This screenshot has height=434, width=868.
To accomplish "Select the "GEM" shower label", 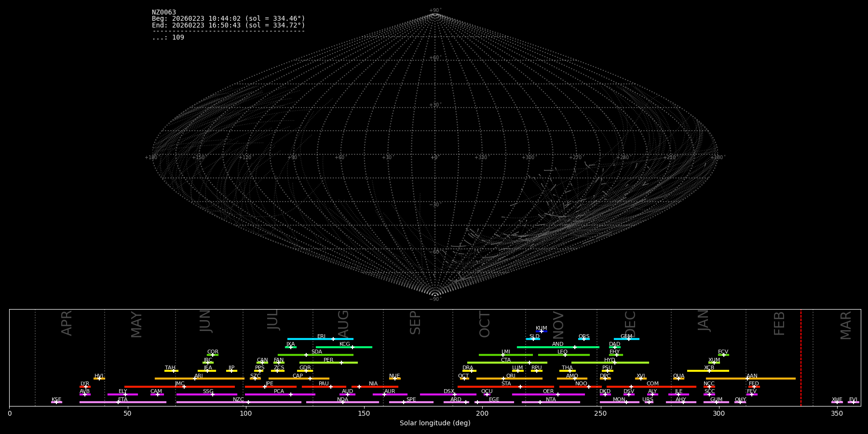I will tap(626, 337).
